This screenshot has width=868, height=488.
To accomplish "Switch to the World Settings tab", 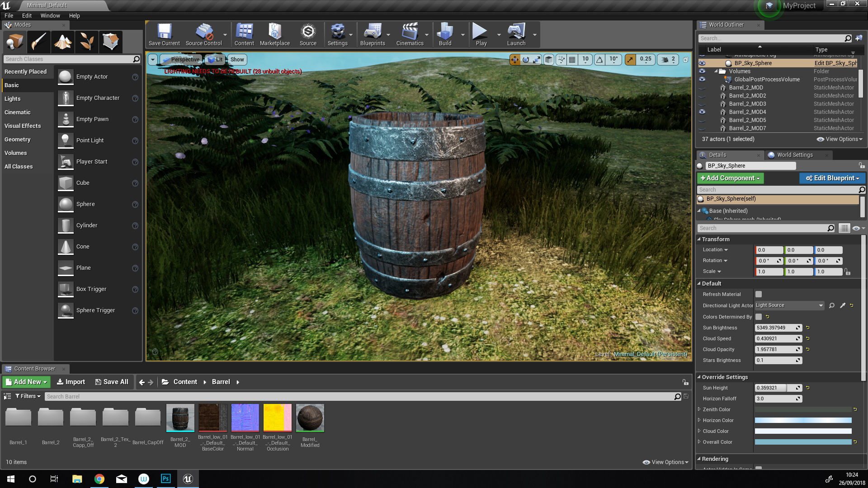I will tap(795, 155).
